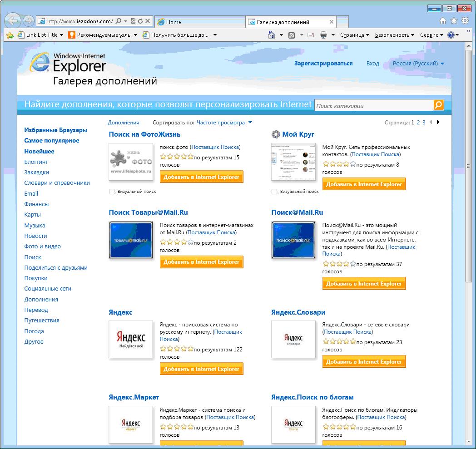The height and width of the screenshot is (449, 476).
Task: Click the compatibility view icon in address bar
Action: pos(133,21)
